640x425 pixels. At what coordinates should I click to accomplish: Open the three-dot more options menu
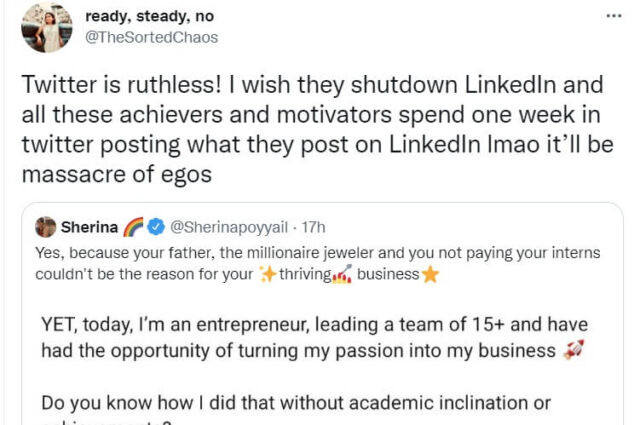click(612, 17)
